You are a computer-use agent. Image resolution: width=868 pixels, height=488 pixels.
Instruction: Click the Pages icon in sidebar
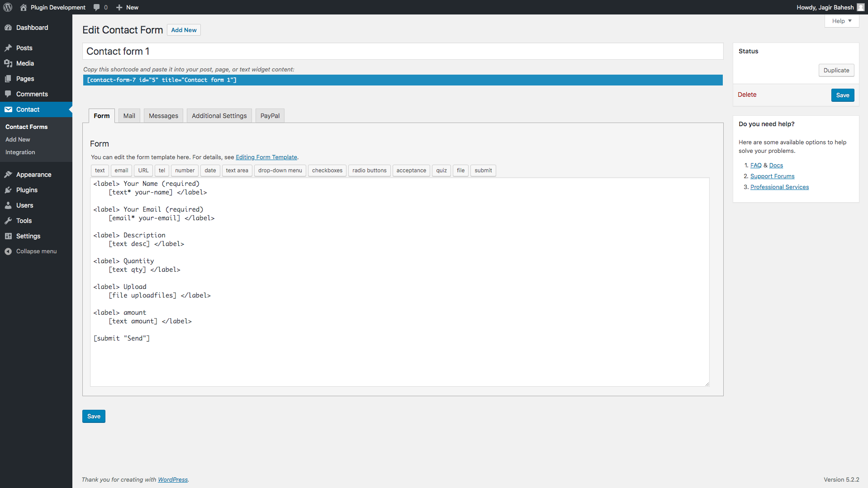pos(8,79)
